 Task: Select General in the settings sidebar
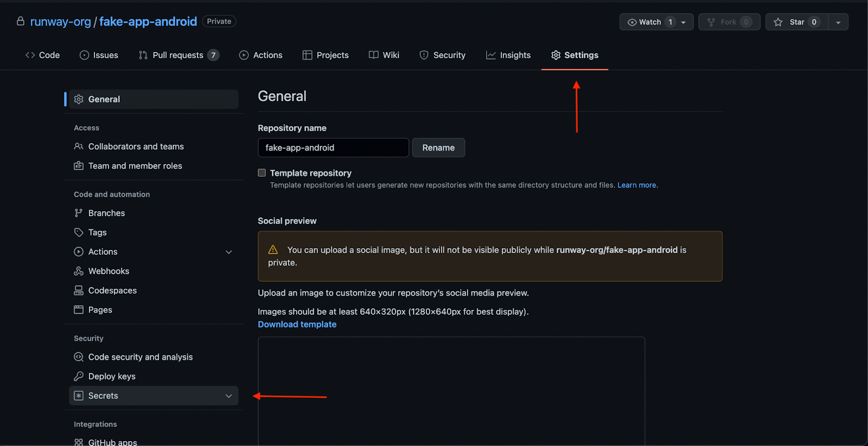tap(154, 99)
